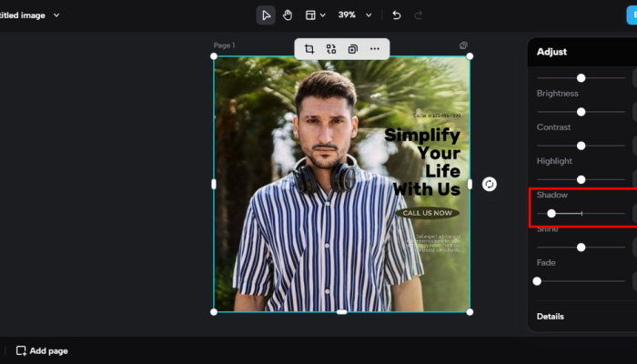Click the redo arrow
Image resolution: width=637 pixels, height=364 pixels.
(x=418, y=15)
